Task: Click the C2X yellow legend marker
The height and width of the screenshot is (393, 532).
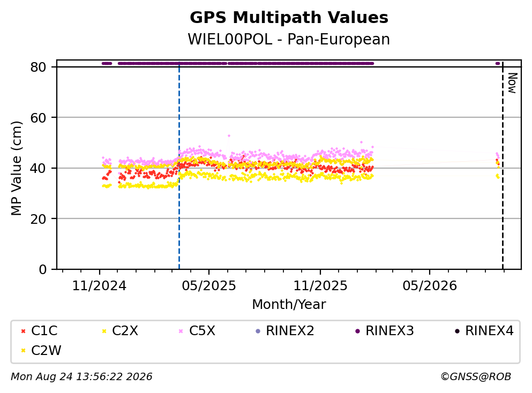Action: (x=104, y=331)
